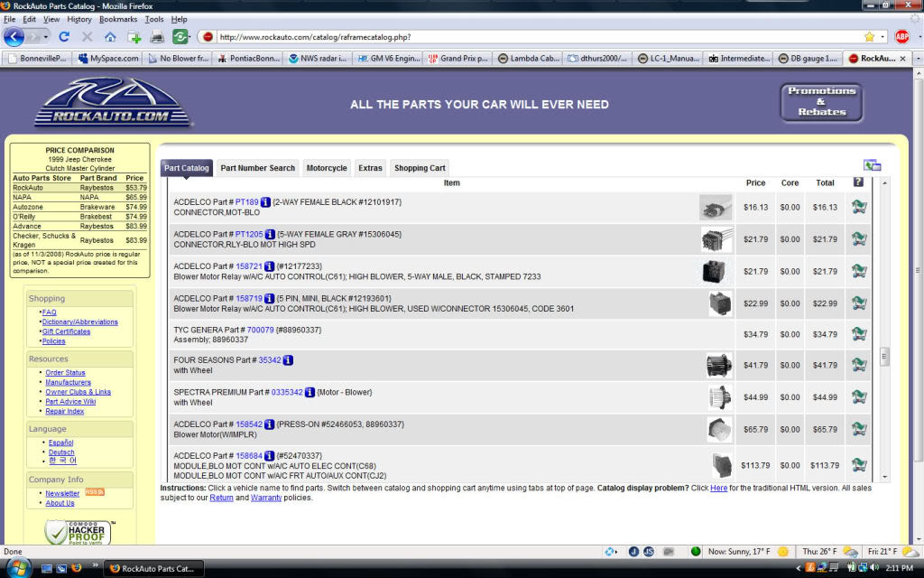
Task: Open info icon for part 158719
Action: 269,298
